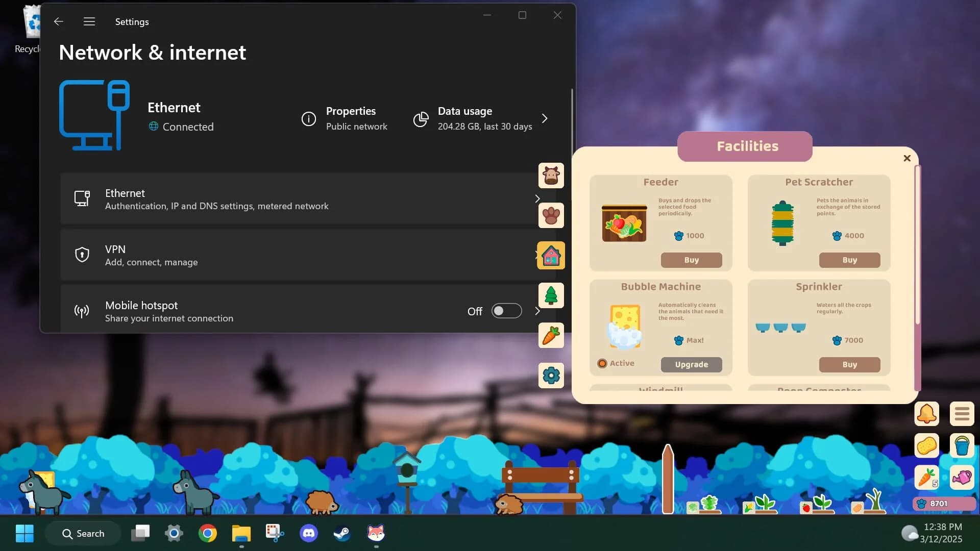
Task: Open game settings with the gear icon
Action: pyautogui.click(x=551, y=375)
